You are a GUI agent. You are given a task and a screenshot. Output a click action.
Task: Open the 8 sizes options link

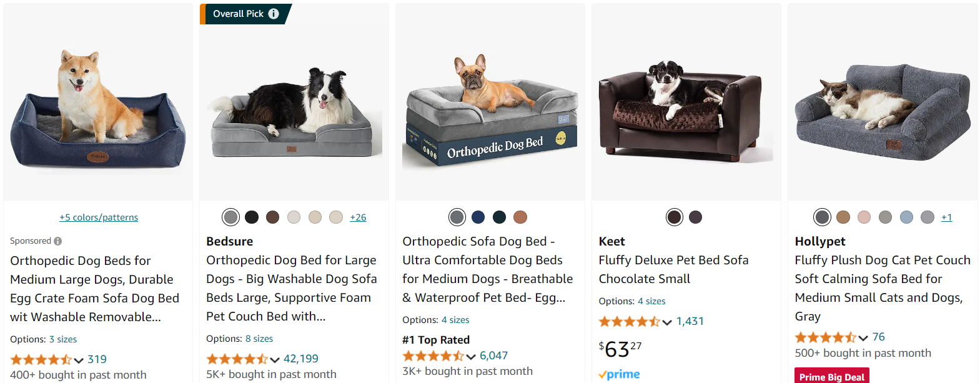[x=259, y=339]
